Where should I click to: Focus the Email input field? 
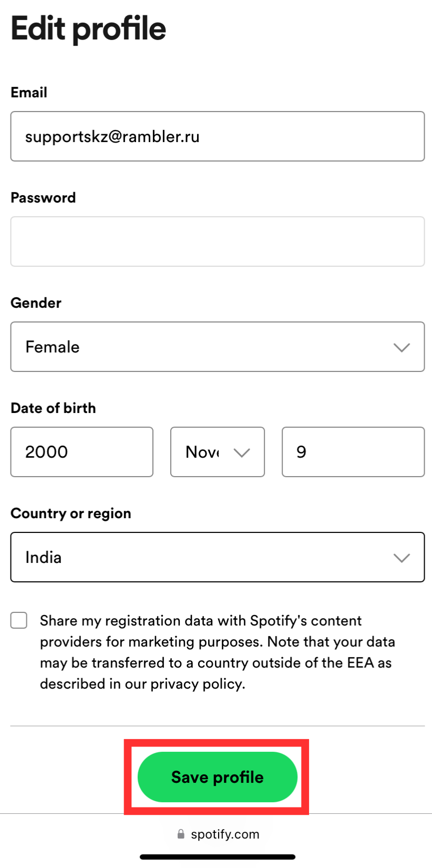[217, 136]
